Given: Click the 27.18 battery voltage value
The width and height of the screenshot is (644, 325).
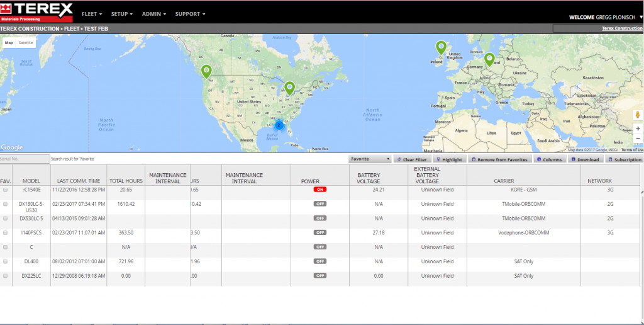Looking at the screenshot, I should tap(379, 233).
